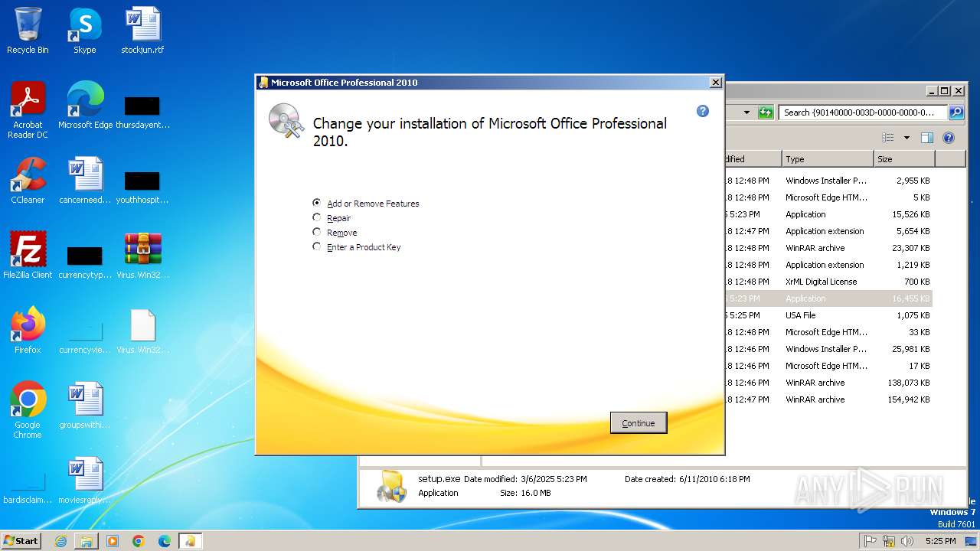
Task: Open Skype desktop shortcut
Action: pyautogui.click(x=85, y=31)
